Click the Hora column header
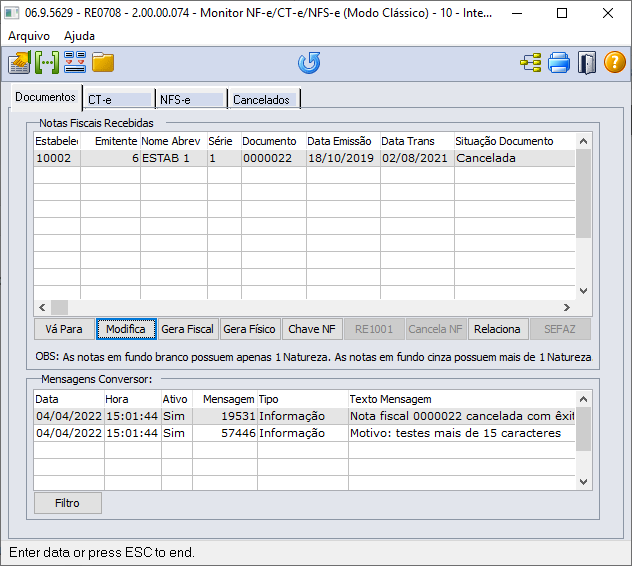This screenshot has width=632, height=566. click(x=133, y=399)
